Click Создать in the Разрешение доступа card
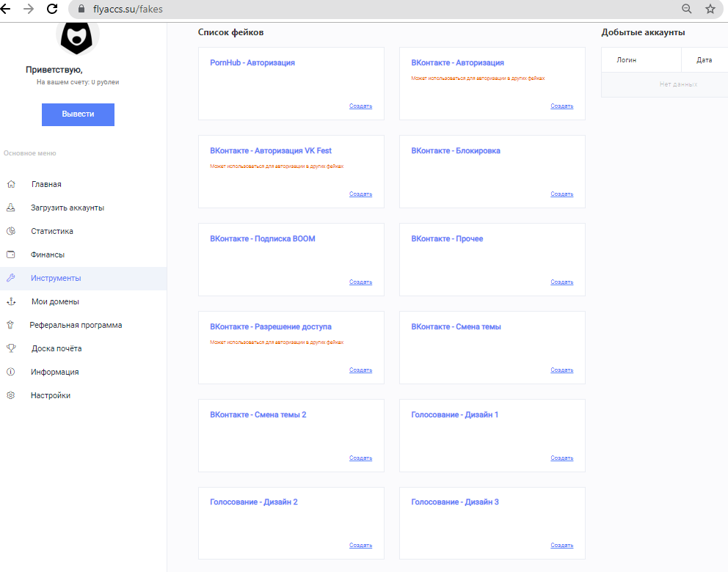Image resolution: width=728 pixels, height=572 pixels. click(x=361, y=370)
